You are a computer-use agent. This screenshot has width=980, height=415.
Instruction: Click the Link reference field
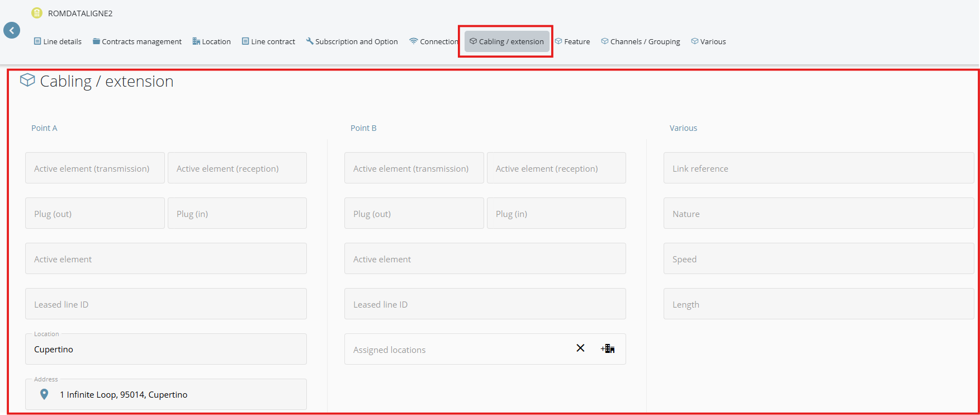point(818,168)
